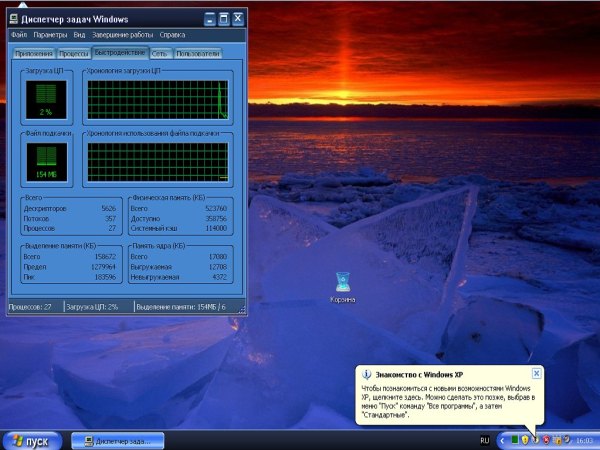Click the Диспетчер задач taskbar button
This screenshot has width=600, height=450.
[x=119, y=439]
